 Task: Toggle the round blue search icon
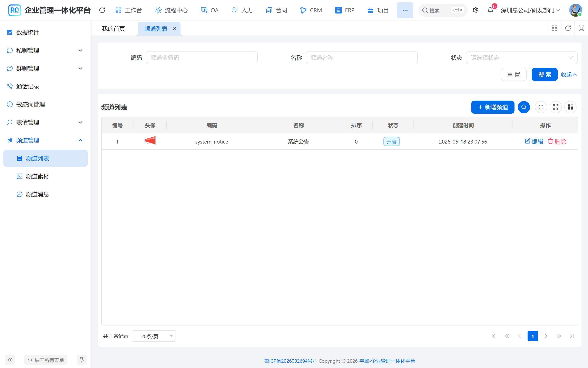tap(524, 107)
